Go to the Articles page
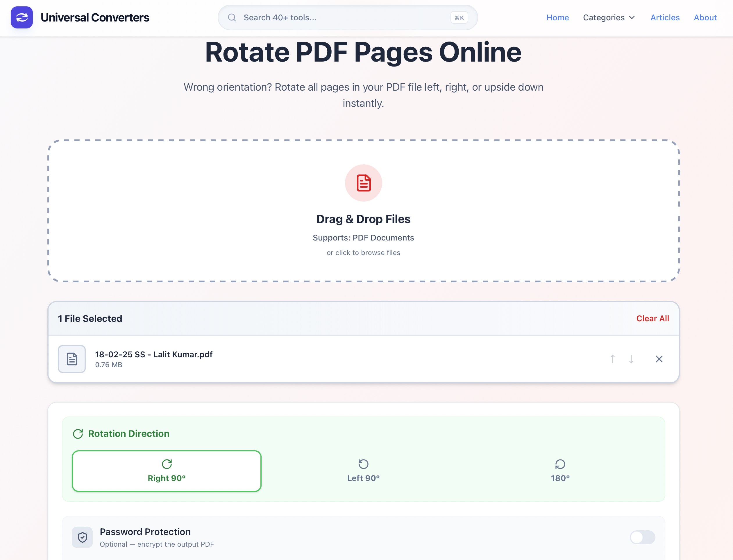This screenshot has height=560, width=733. 665,17
